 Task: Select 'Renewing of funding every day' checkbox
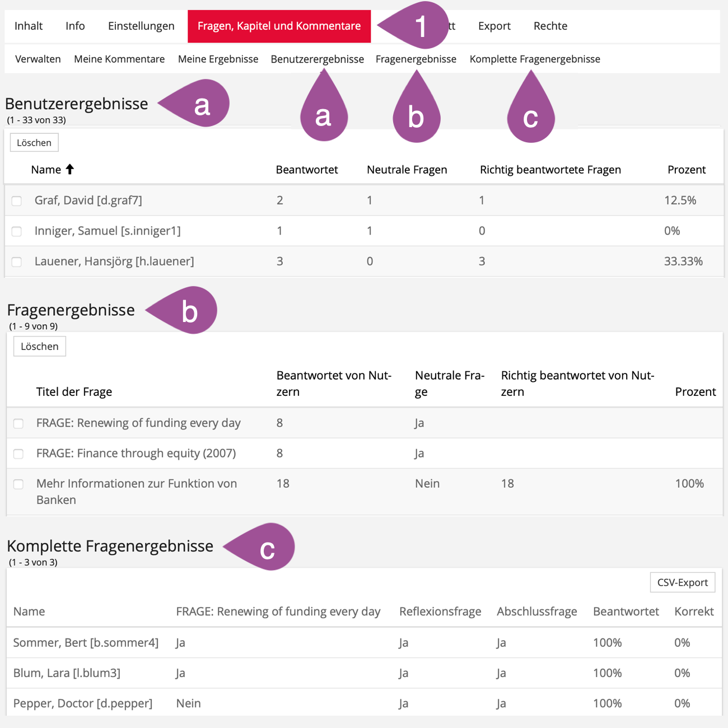pos(18,423)
